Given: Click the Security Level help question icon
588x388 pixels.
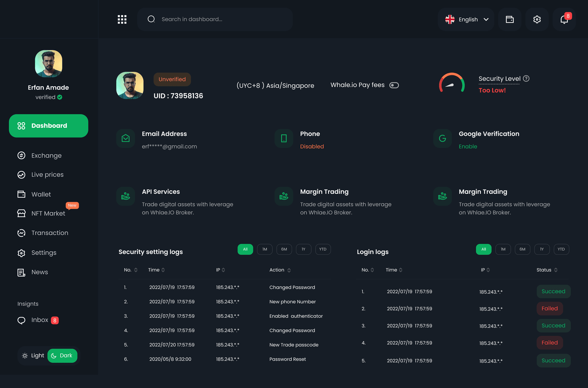Looking at the screenshot, I should [x=526, y=79].
